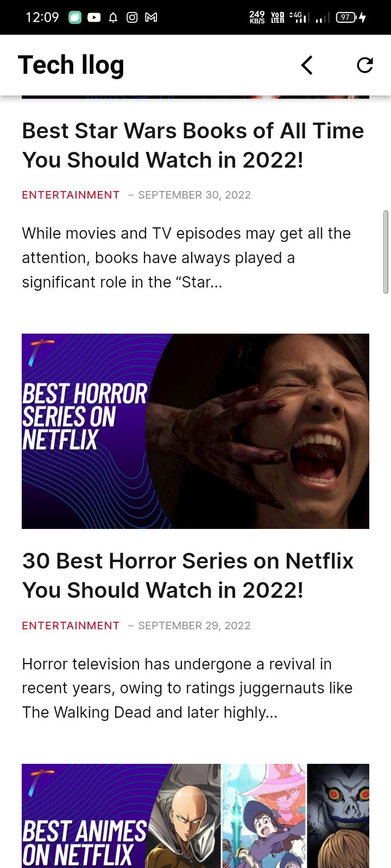391x868 pixels.
Task: Tap the back arrow icon
Action: 307,65
